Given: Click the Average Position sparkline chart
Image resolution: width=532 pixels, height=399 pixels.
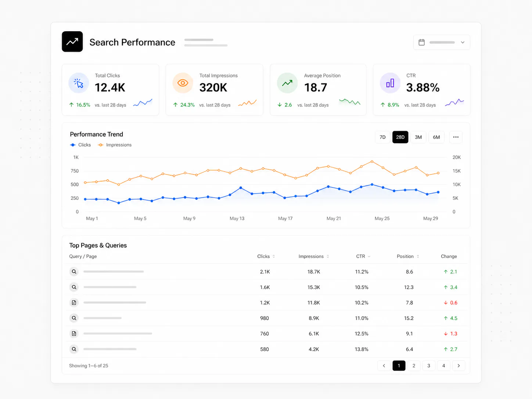Looking at the screenshot, I should click(x=350, y=102).
